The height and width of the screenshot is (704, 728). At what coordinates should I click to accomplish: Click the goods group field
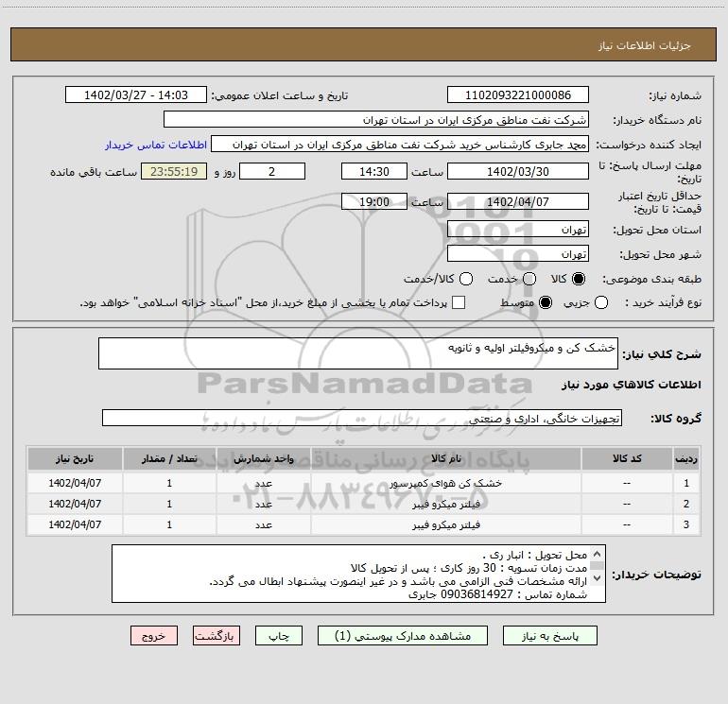[362, 418]
